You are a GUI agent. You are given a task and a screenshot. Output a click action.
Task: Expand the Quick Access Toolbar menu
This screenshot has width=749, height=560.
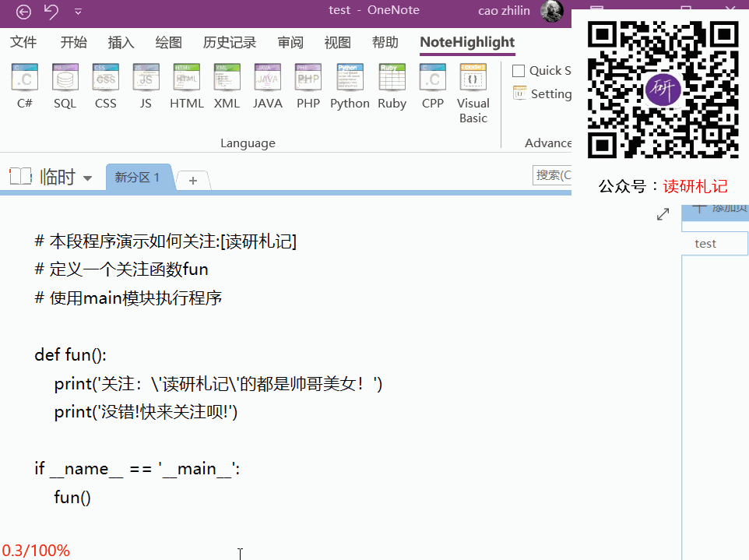(x=77, y=12)
